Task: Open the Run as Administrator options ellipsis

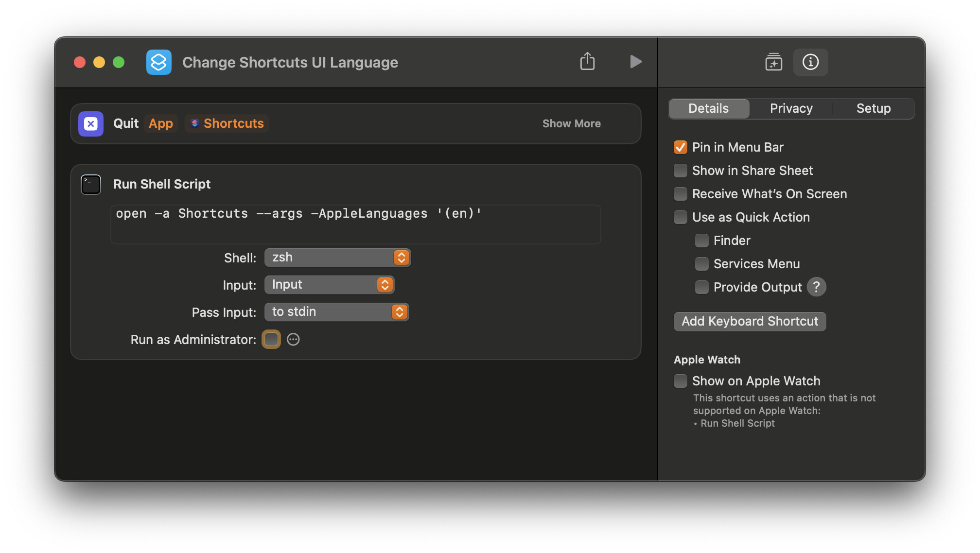Action: (x=293, y=340)
